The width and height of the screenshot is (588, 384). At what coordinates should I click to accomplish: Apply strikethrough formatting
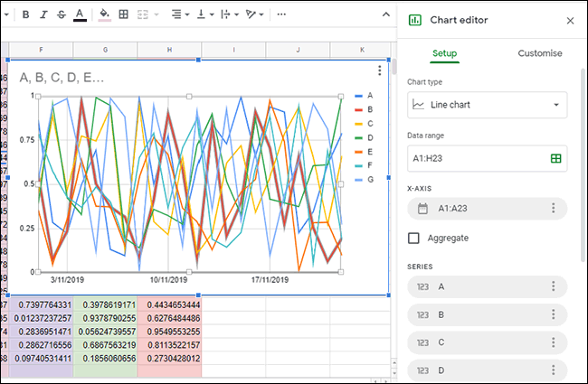[62, 14]
